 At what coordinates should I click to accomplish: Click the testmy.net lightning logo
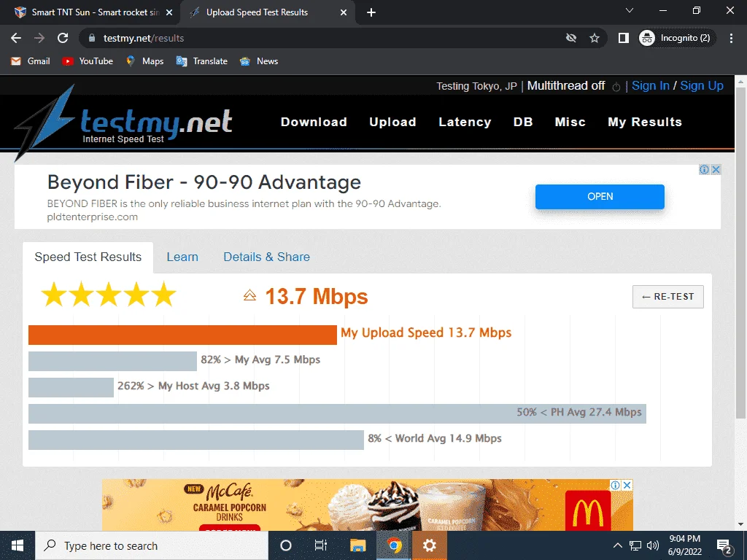124,122
